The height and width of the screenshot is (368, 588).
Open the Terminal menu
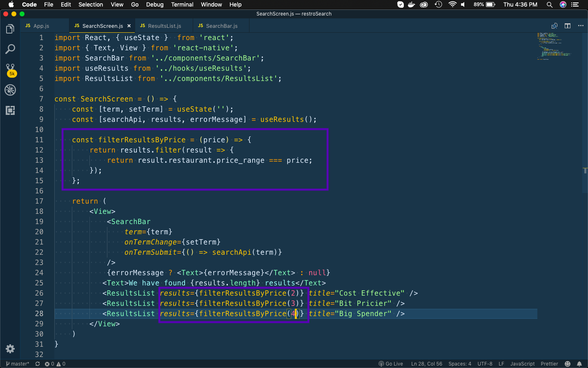[182, 4]
